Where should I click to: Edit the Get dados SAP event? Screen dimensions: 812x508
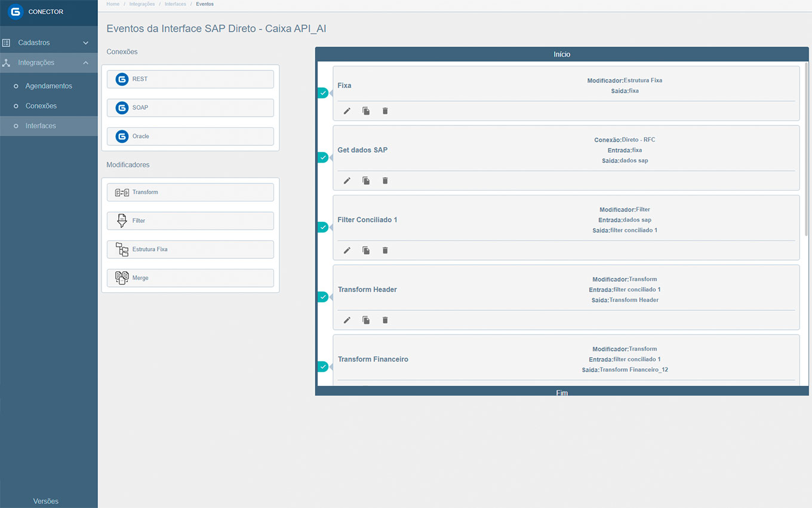point(347,180)
